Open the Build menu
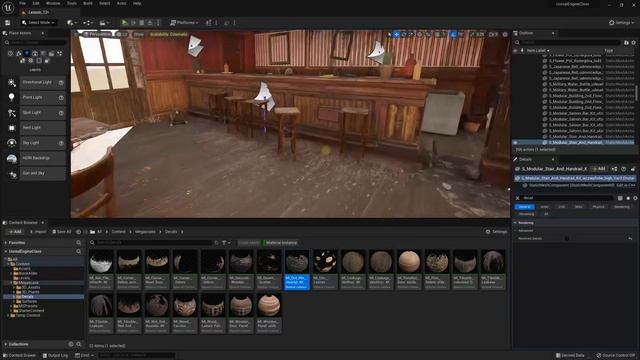The height and width of the screenshot is (360, 640). [88, 3]
